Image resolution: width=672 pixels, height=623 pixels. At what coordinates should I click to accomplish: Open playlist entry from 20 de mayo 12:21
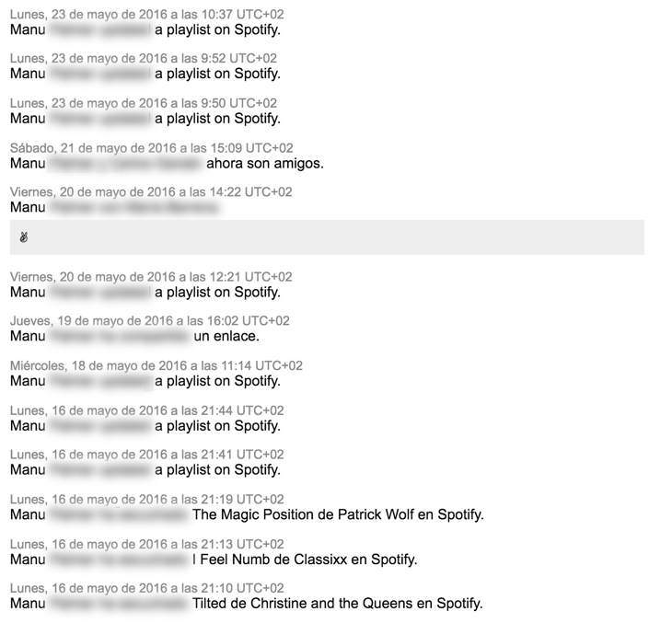(145, 292)
